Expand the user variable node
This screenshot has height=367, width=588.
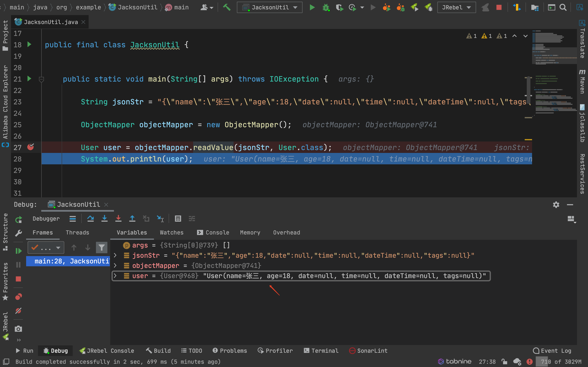pos(115,276)
